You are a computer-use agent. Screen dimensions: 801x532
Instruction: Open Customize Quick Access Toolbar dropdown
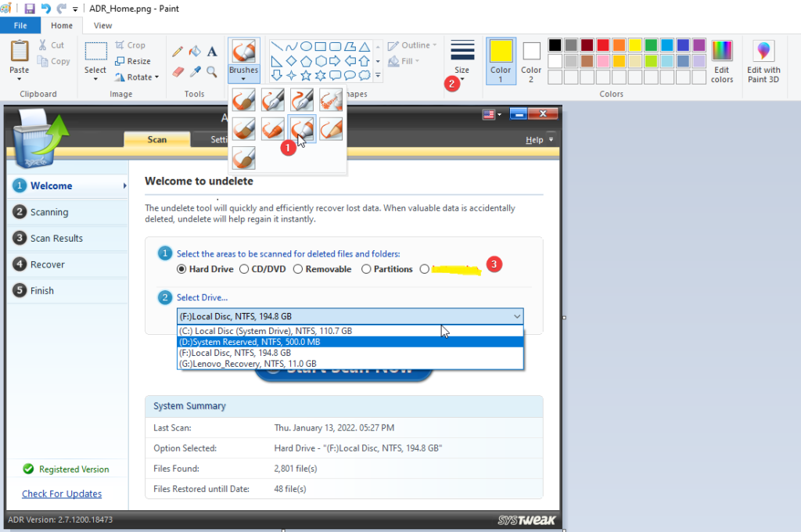pos(75,9)
